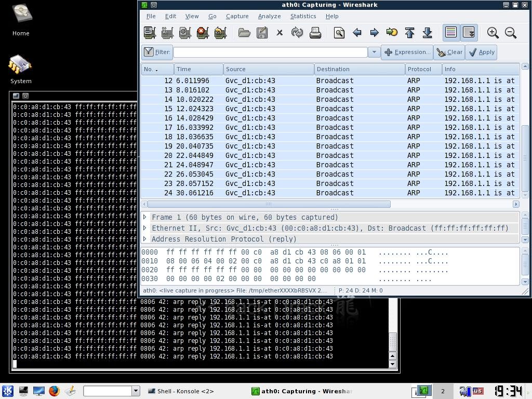Click the stop capture toolbar icon

tap(203, 33)
